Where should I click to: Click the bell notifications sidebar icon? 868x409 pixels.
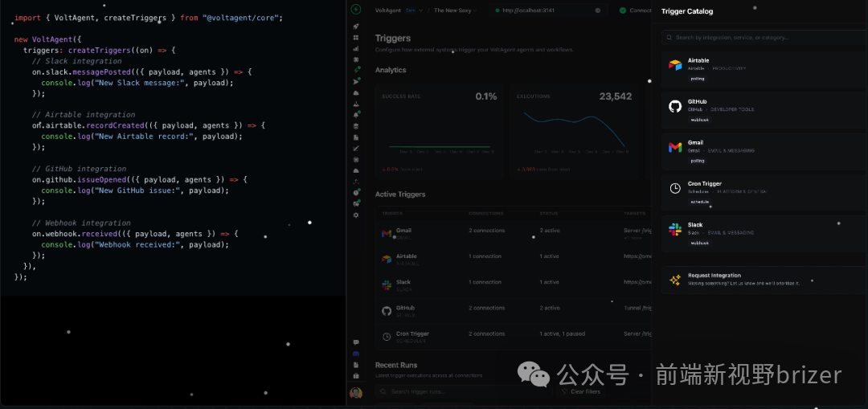[356, 115]
